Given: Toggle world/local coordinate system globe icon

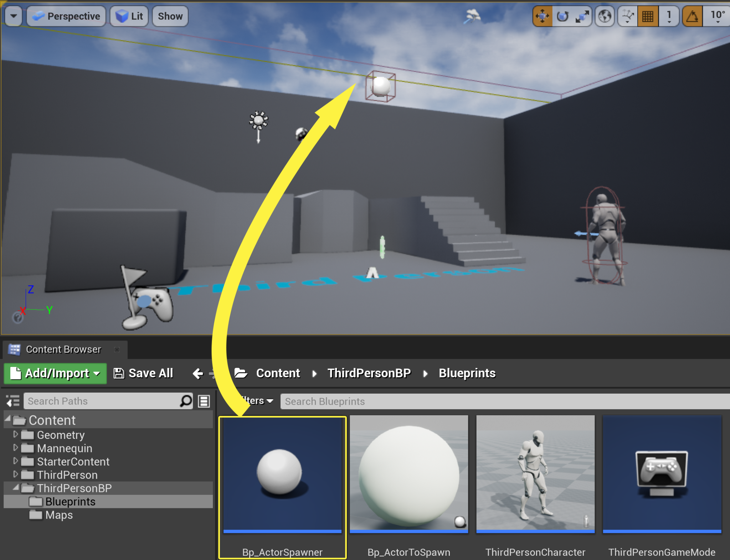Looking at the screenshot, I should [605, 16].
